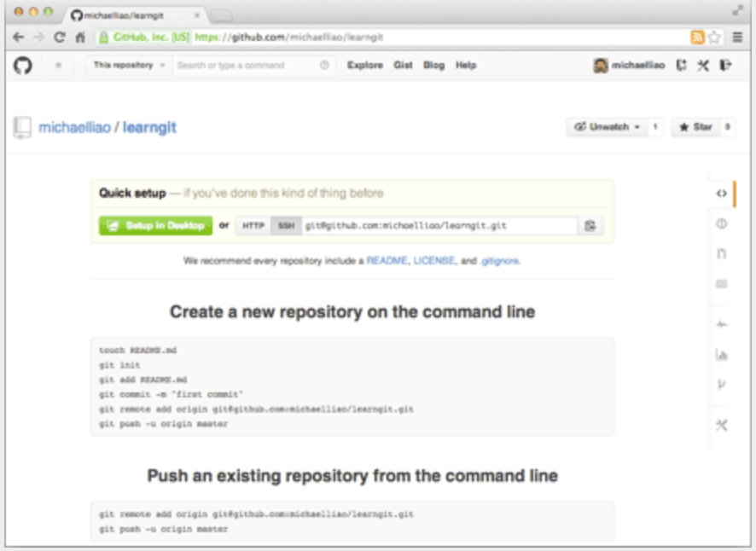This screenshot has height=551, width=756.
Task: Open the Unwatch dropdown
Action: [607, 127]
